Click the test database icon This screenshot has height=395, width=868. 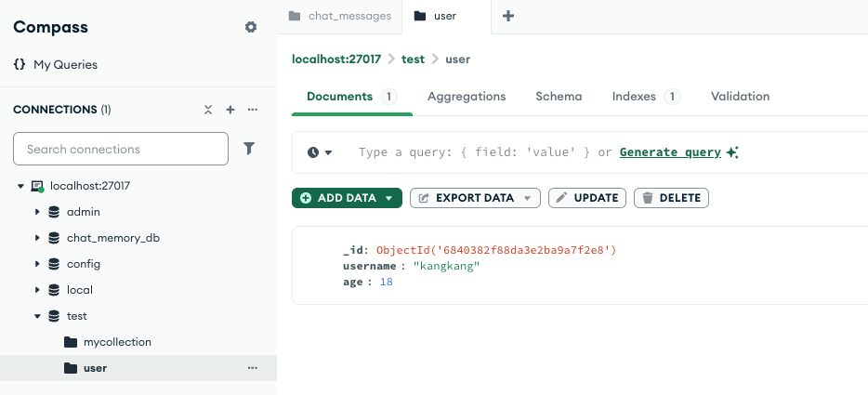point(54,316)
